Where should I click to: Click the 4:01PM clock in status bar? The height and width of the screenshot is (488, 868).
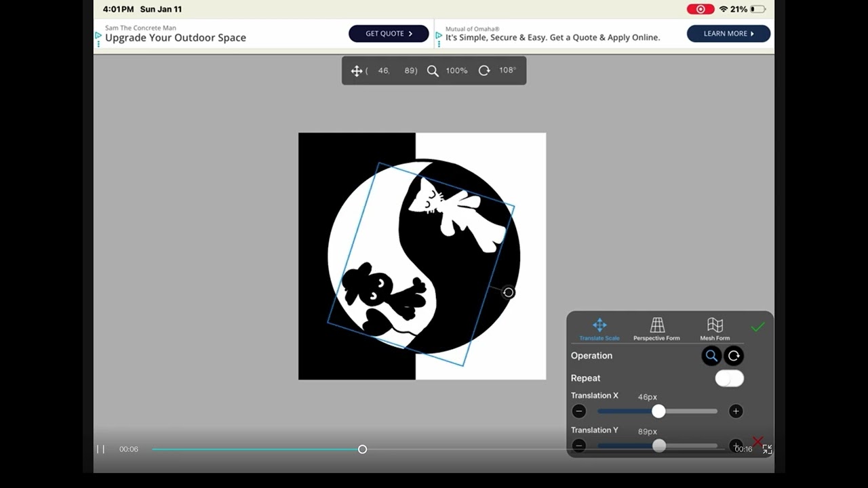119,9
